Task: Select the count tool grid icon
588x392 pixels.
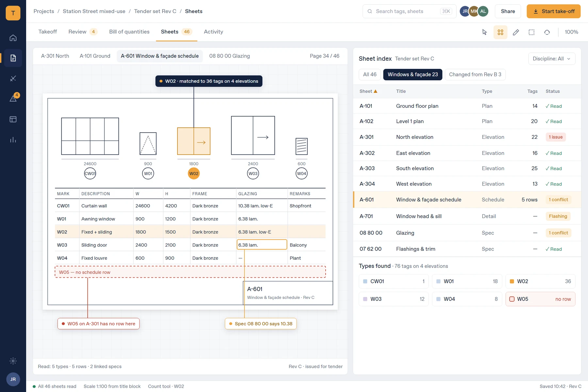Action: pyautogui.click(x=500, y=32)
